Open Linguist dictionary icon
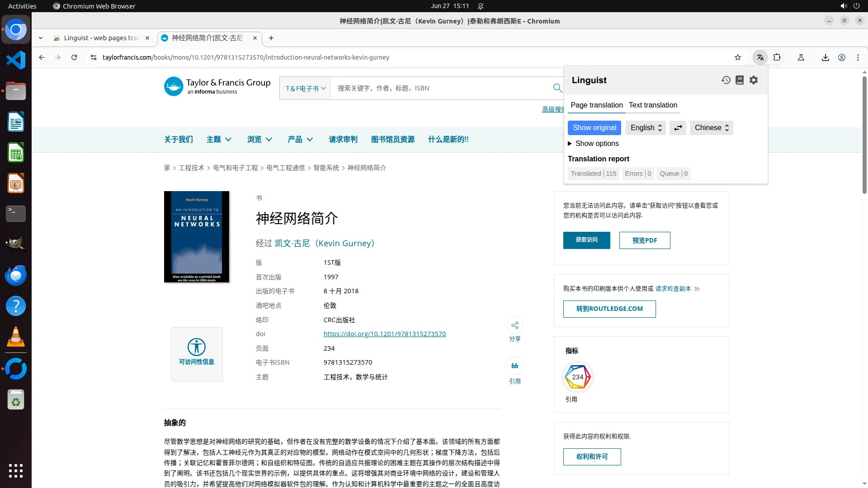 [740, 80]
